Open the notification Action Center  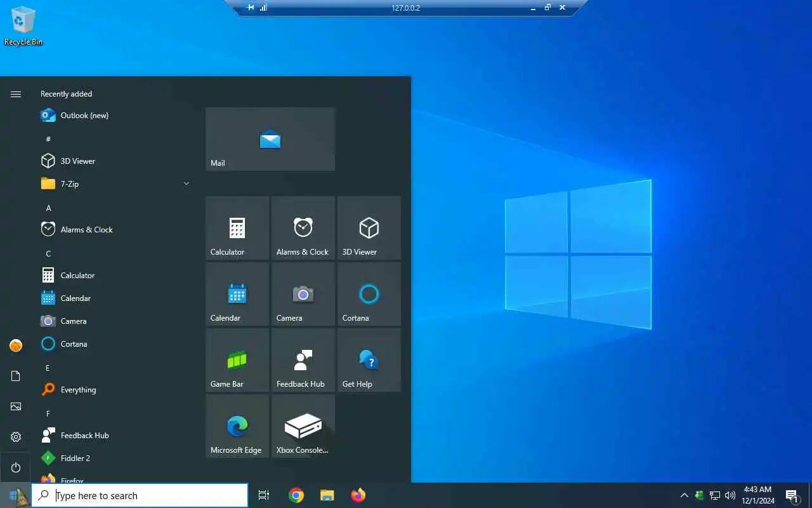(792, 495)
